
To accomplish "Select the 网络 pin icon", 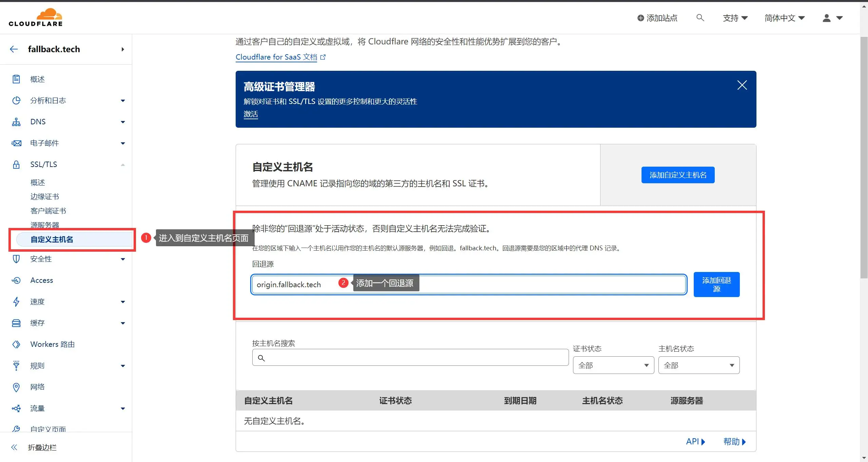I will (16, 387).
